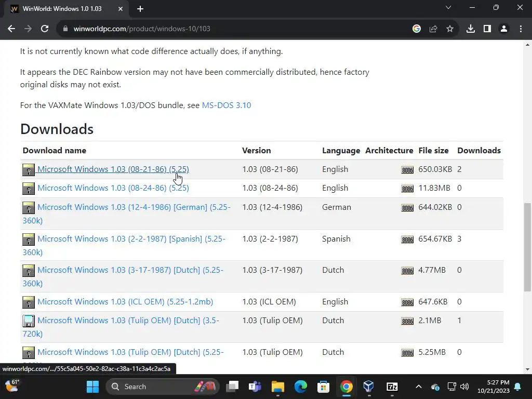
Task: Close the WinWorld Windows 1.0 tab
Action: (120, 9)
